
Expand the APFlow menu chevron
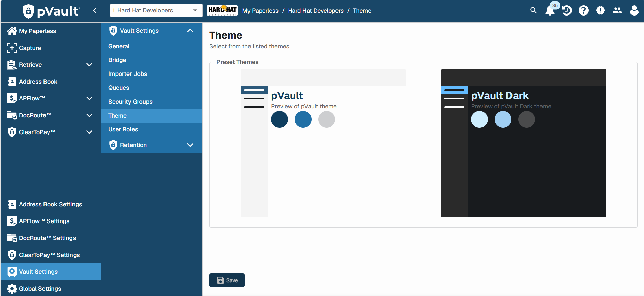pos(89,98)
